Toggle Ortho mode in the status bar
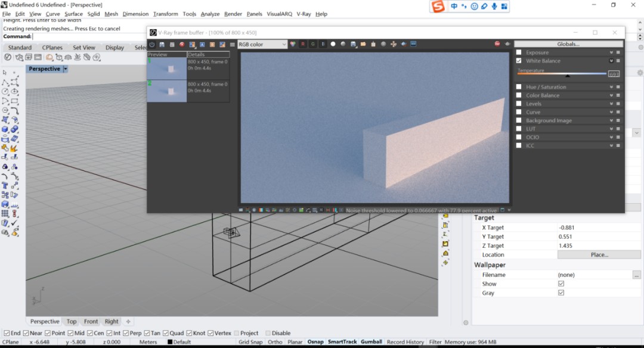 click(x=275, y=342)
